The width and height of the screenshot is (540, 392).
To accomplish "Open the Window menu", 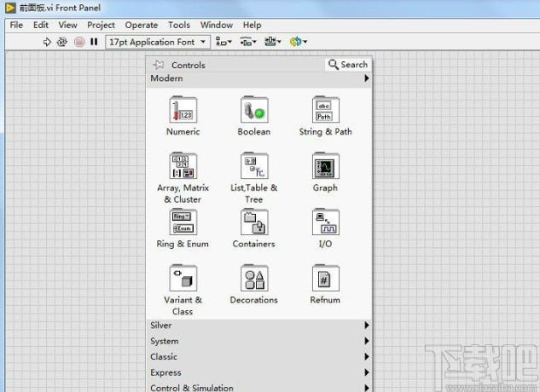I will tap(217, 25).
